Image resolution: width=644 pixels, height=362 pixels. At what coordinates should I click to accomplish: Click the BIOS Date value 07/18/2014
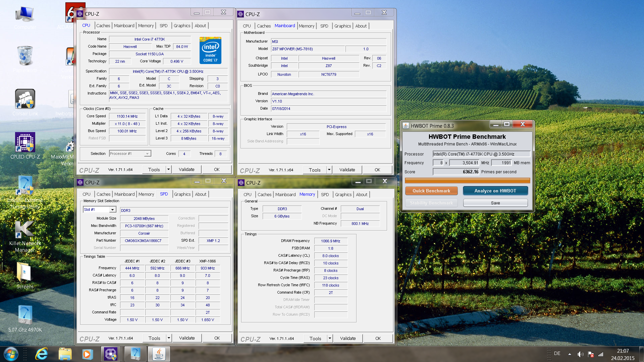click(328, 109)
